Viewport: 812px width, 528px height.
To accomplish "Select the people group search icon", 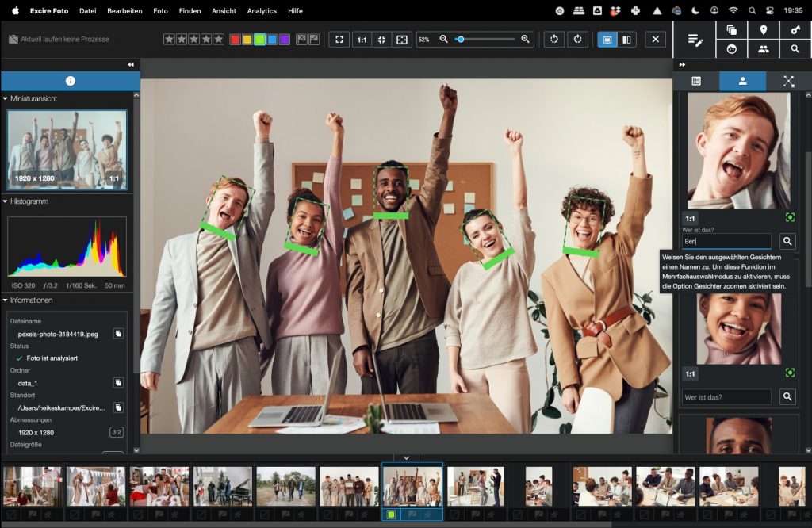I will [764, 49].
